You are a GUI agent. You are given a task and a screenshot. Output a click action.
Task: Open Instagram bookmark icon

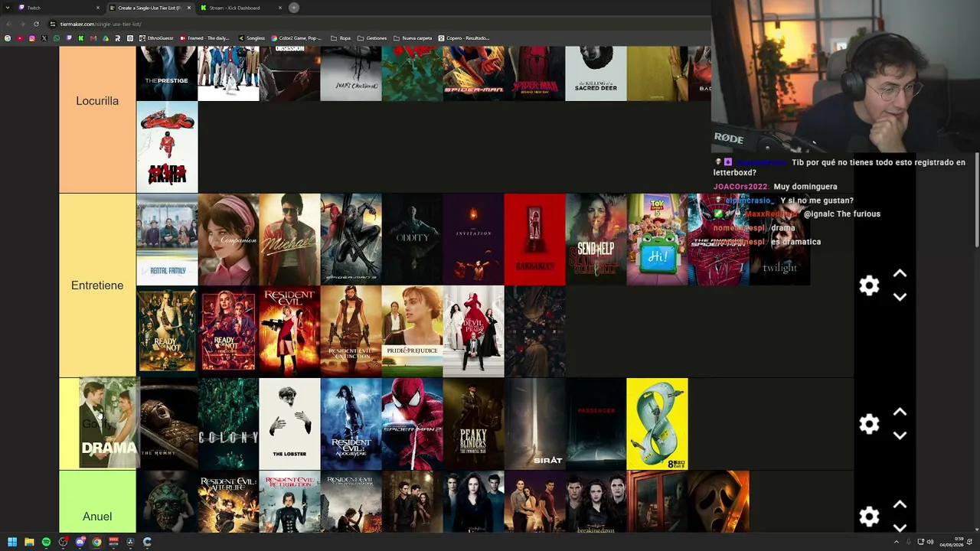click(32, 38)
